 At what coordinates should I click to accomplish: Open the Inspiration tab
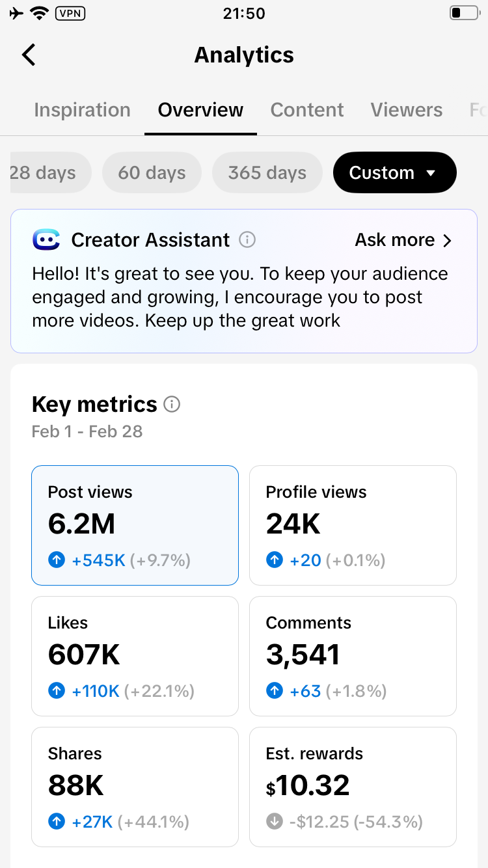click(x=82, y=110)
